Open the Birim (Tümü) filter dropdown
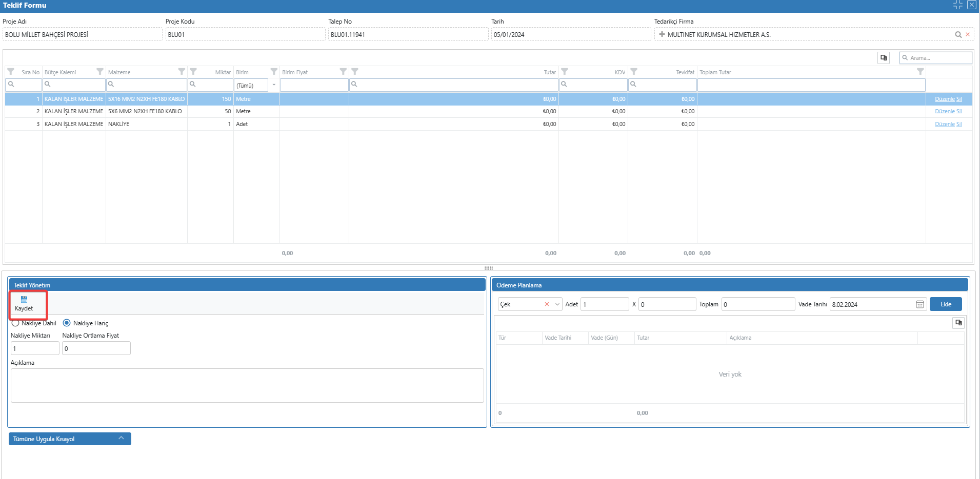Viewport: 980px width, 479px height. 274,85
